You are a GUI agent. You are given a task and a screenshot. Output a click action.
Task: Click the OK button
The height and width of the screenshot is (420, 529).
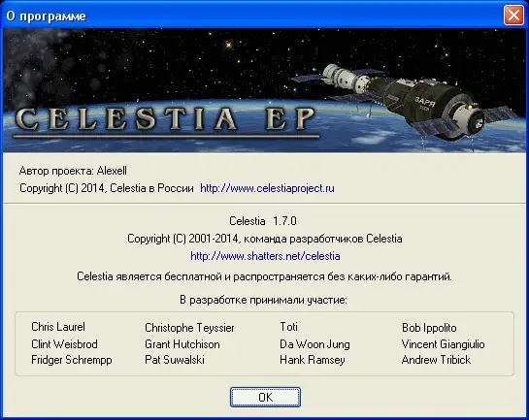[x=265, y=397]
